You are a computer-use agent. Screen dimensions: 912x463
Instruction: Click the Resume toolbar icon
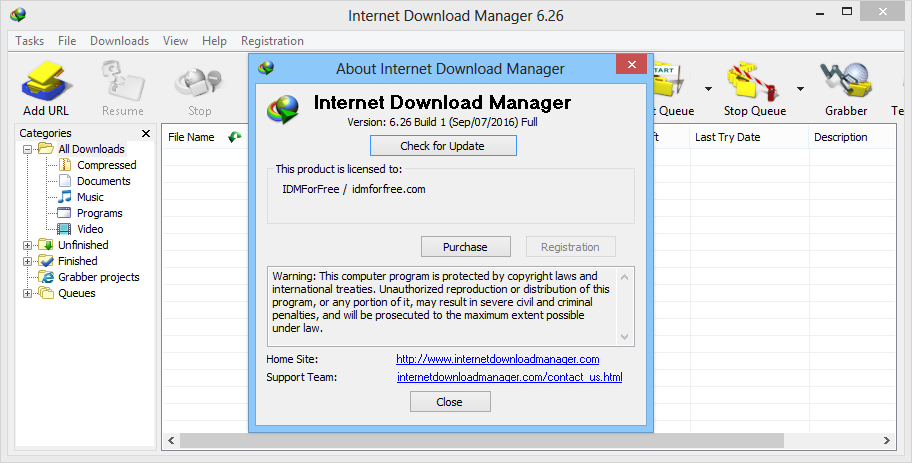pyautogui.click(x=123, y=82)
